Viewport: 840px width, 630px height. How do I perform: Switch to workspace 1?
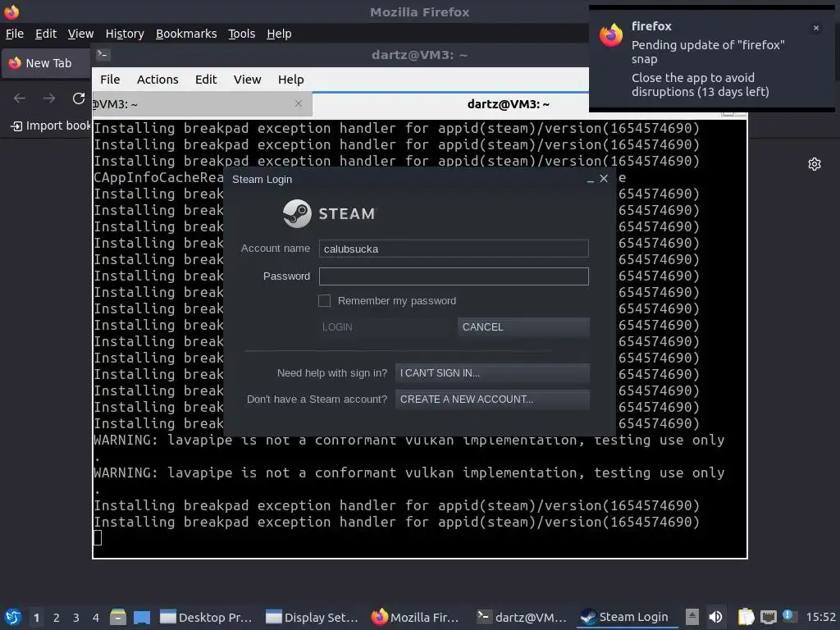(x=36, y=617)
